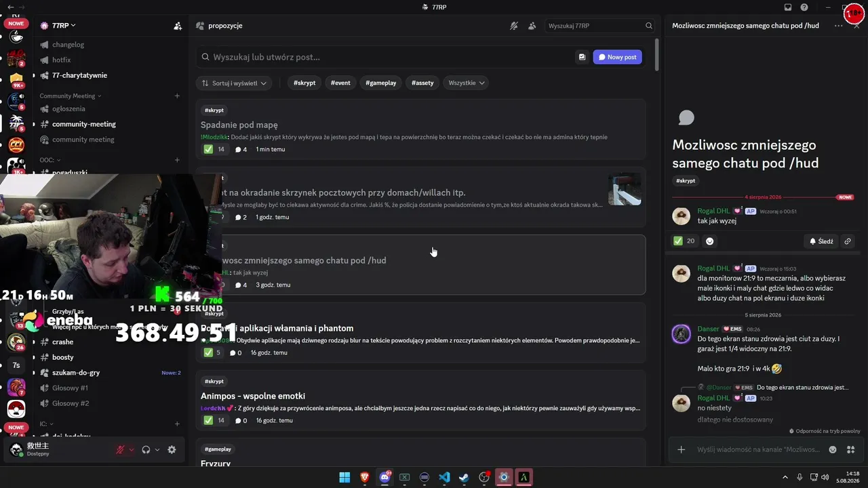
Task: Toggle the checkmark reaction showing 5 votes
Action: coord(212,352)
